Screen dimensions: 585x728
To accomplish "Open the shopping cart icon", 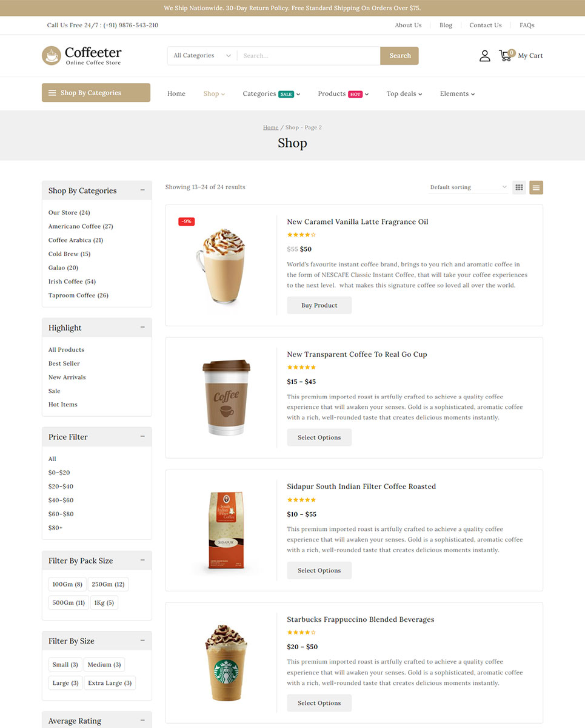I will (x=506, y=55).
